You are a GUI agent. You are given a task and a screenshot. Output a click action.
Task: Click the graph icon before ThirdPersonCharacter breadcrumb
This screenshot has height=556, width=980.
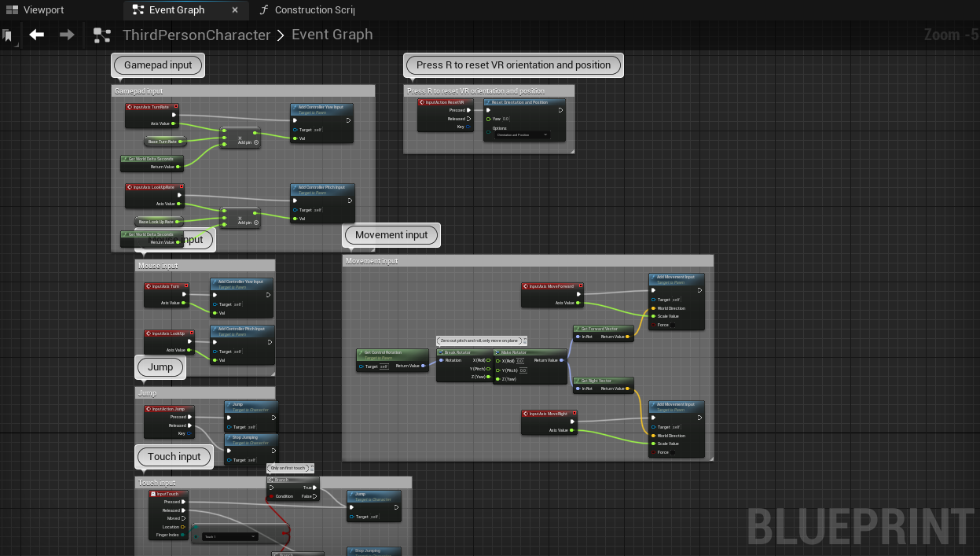[102, 35]
